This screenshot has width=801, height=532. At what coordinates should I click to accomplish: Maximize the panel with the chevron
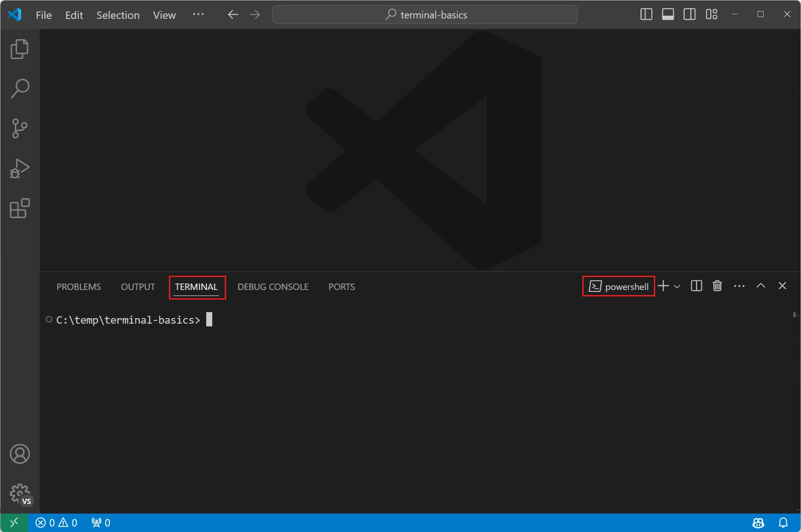pos(761,286)
